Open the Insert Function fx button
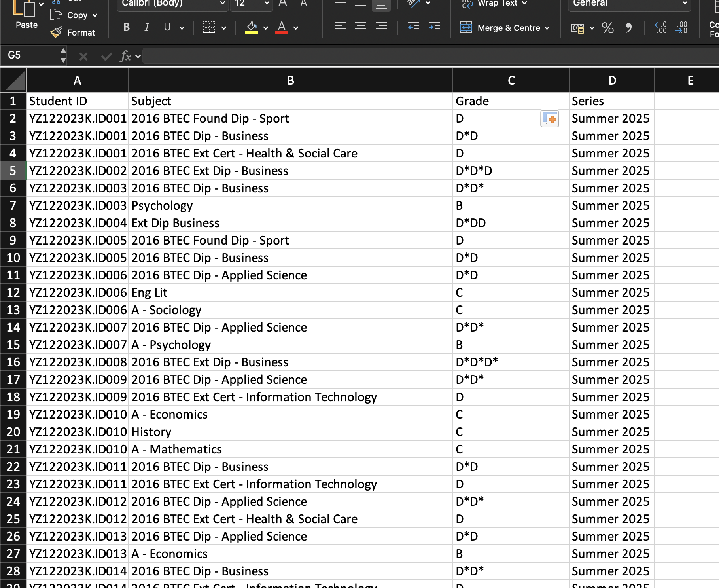This screenshot has width=719, height=588. pyautogui.click(x=126, y=56)
